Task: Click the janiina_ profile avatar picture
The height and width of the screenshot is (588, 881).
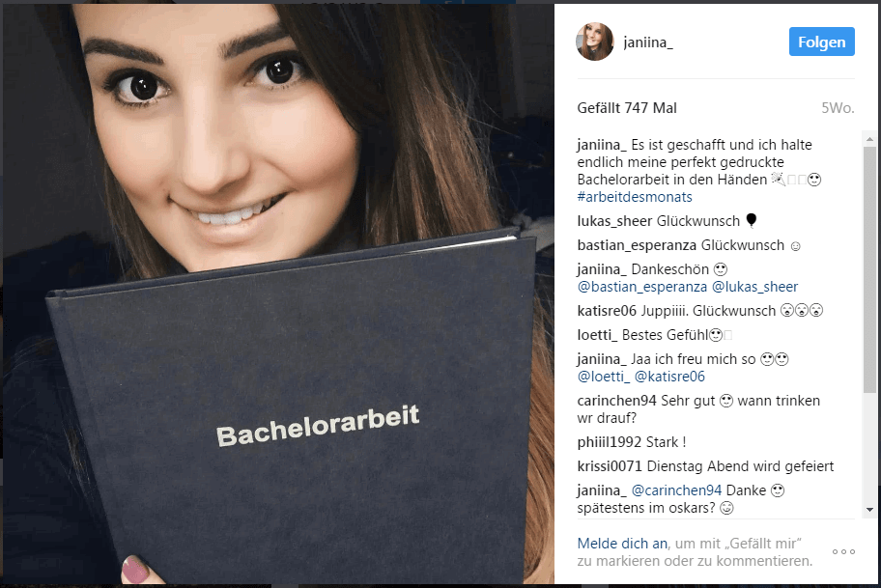Action: [x=595, y=42]
